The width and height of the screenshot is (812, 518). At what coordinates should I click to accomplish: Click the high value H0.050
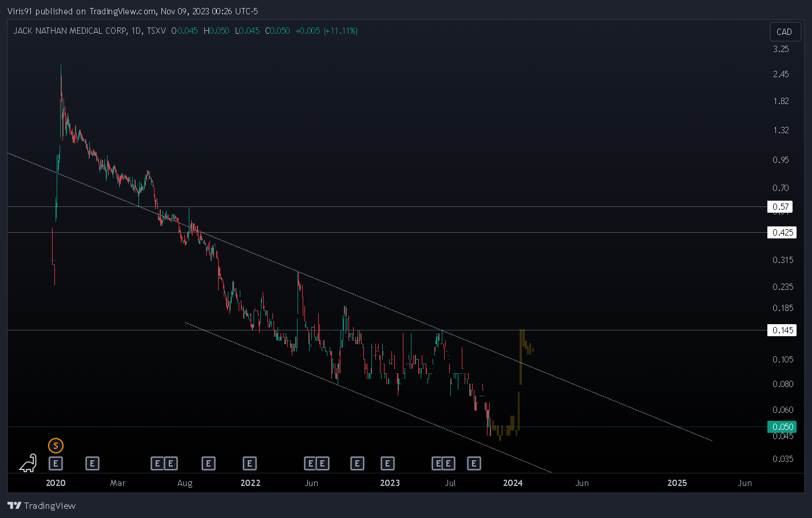[216, 31]
